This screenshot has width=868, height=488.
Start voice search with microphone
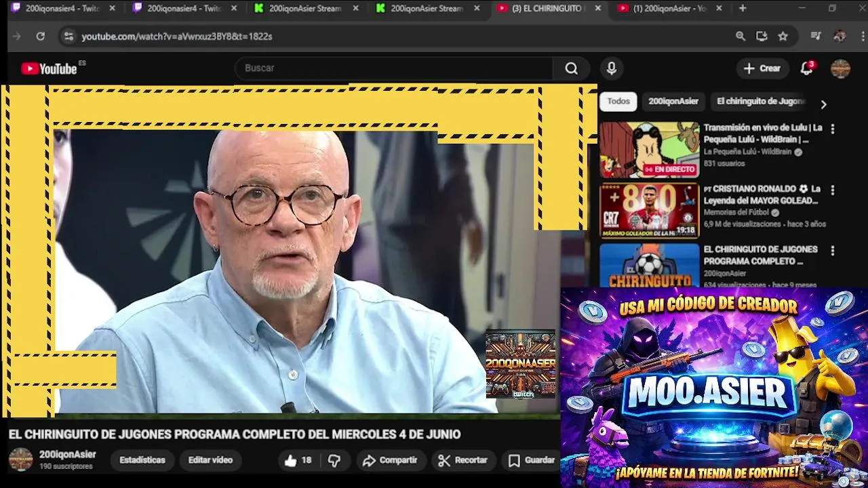pyautogui.click(x=612, y=68)
